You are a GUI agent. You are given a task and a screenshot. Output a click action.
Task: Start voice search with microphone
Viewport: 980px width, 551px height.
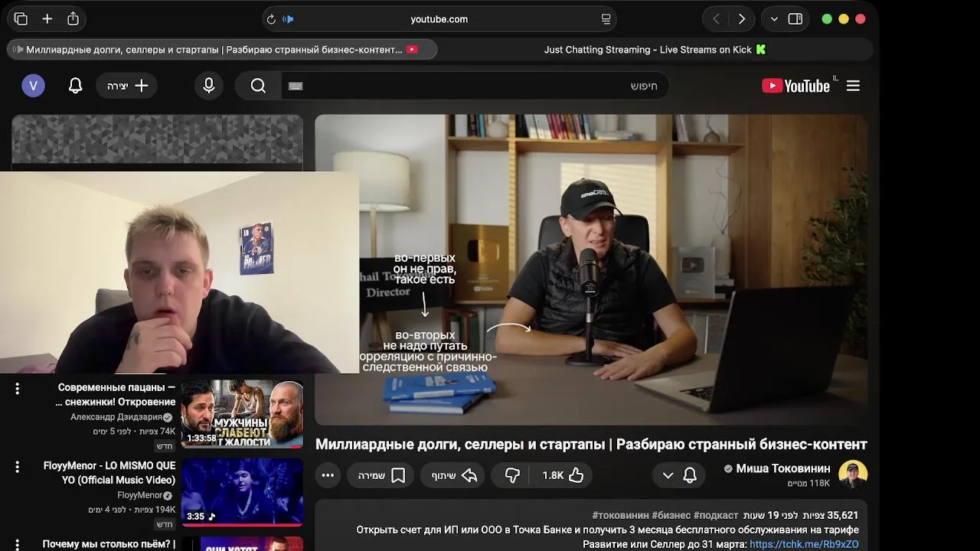[209, 86]
